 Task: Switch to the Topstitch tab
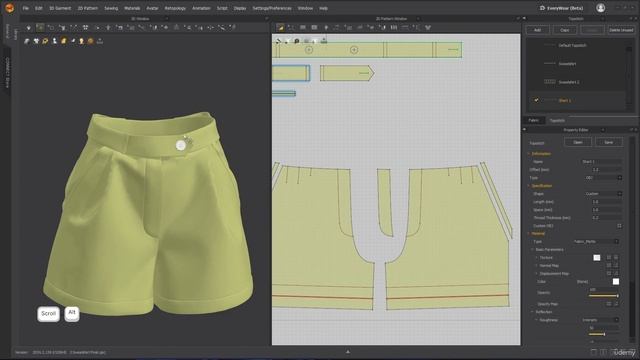(557, 120)
